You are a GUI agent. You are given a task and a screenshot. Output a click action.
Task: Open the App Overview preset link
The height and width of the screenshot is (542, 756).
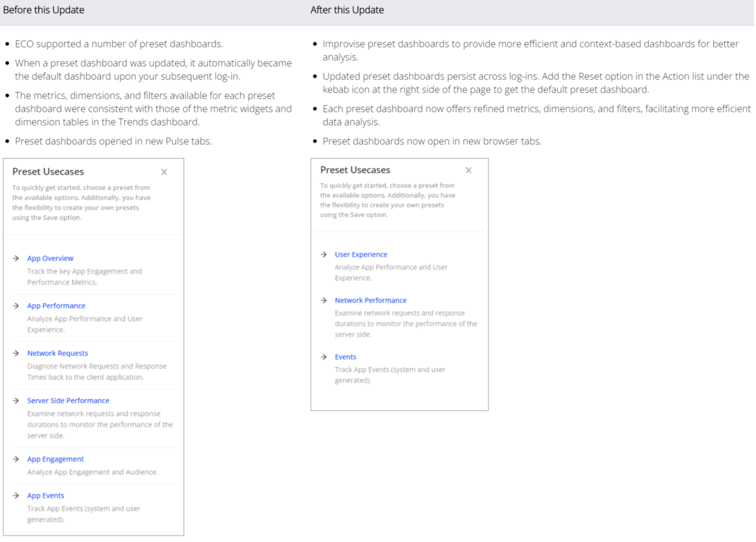50,258
